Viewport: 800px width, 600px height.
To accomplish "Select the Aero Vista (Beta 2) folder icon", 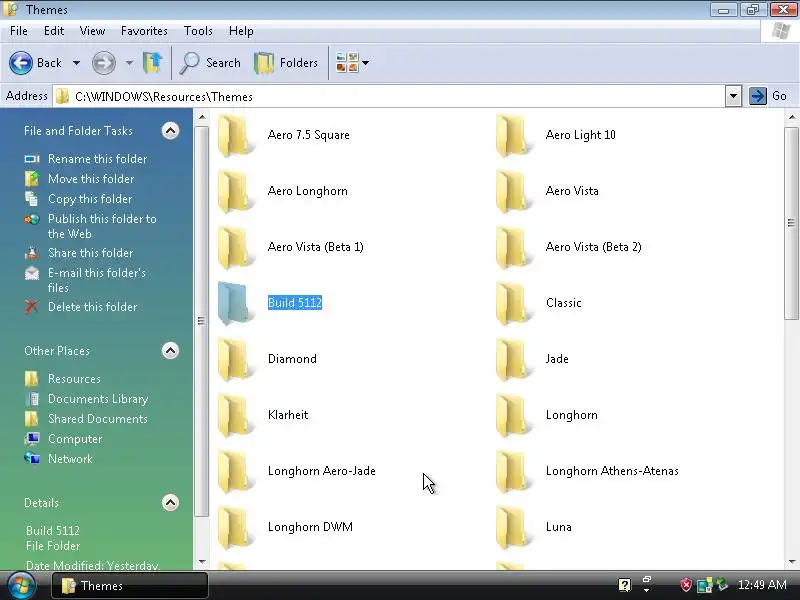I will 513,247.
